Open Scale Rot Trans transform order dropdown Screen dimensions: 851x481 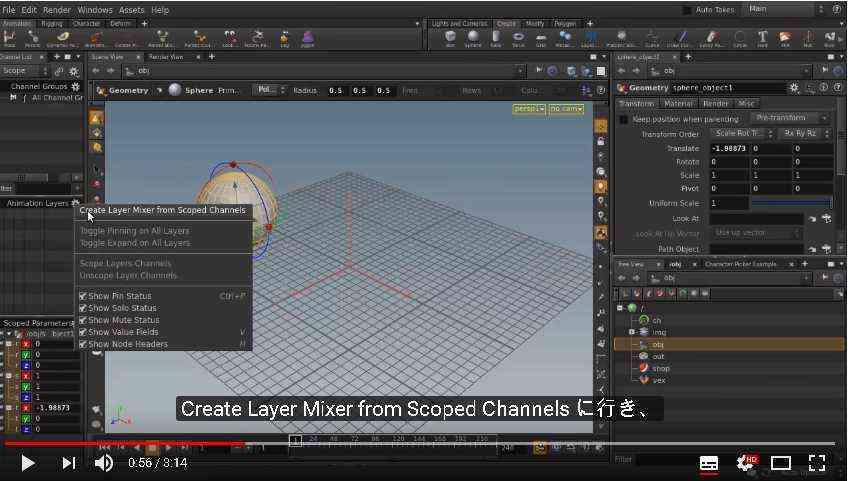click(x=742, y=134)
